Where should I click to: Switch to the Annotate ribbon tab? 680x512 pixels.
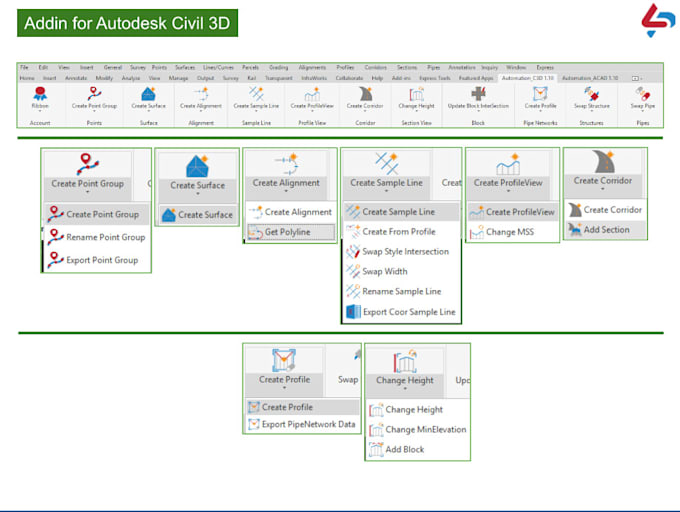tap(76, 78)
